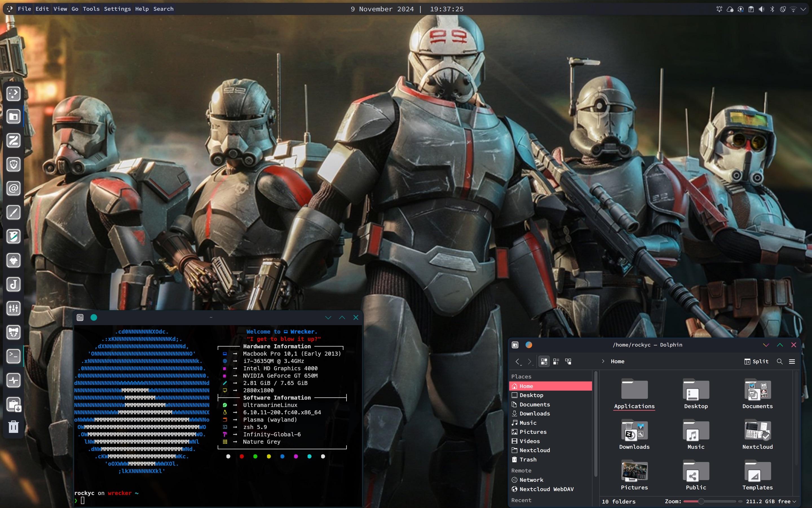Viewport: 812px width, 508px height.
Task: Launch Brave browser from the dock
Action: coord(14,165)
